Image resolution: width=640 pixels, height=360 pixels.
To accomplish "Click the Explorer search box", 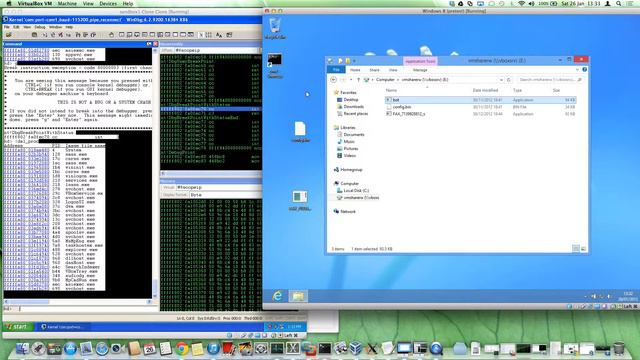I will tap(549, 80).
